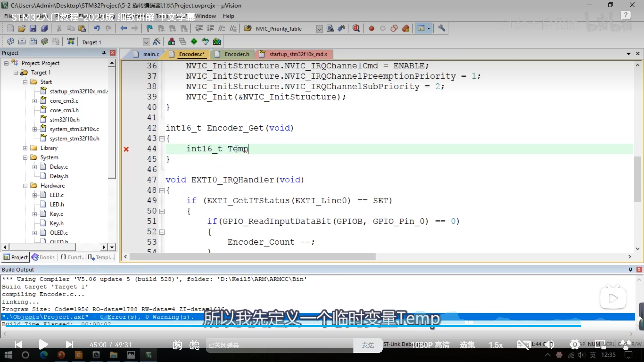This screenshot has height=362, width=644.
Task: Pin the Project panel
Action: (x=104, y=53)
